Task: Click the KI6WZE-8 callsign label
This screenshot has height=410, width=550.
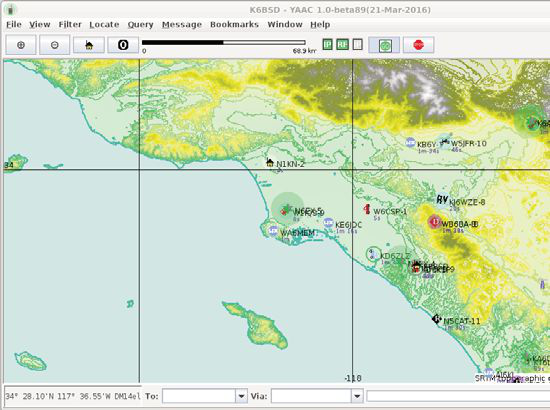Action: pyautogui.click(x=467, y=202)
